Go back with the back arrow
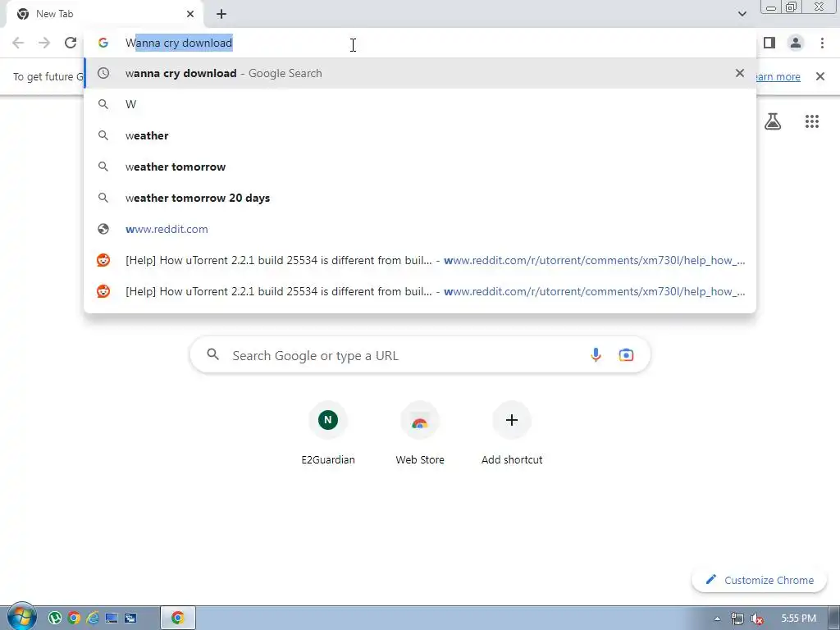The width and height of the screenshot is (840, 630). tap(18, 43)
